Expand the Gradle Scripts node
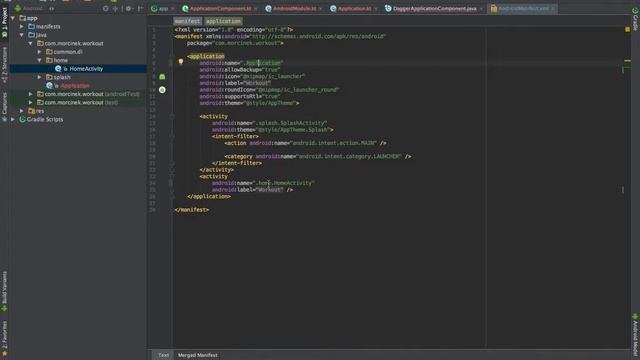Viewport: 640px width, 360px height. (x=13, y=119)
